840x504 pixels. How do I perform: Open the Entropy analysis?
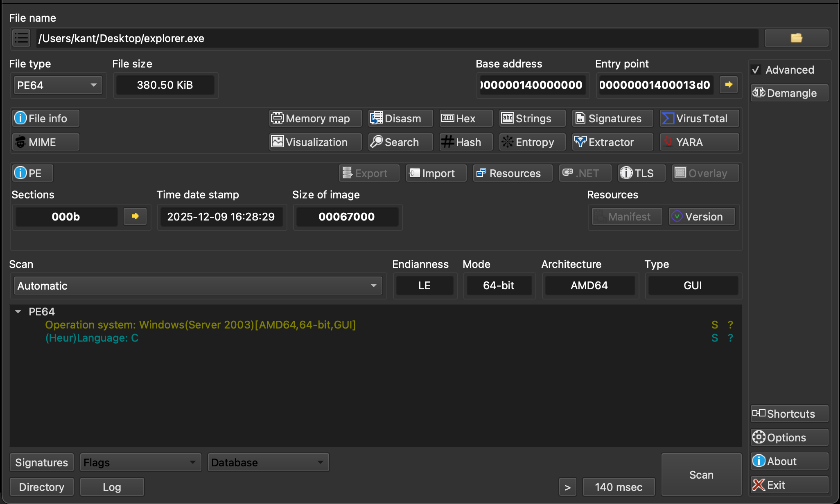[x=532, y=142]
